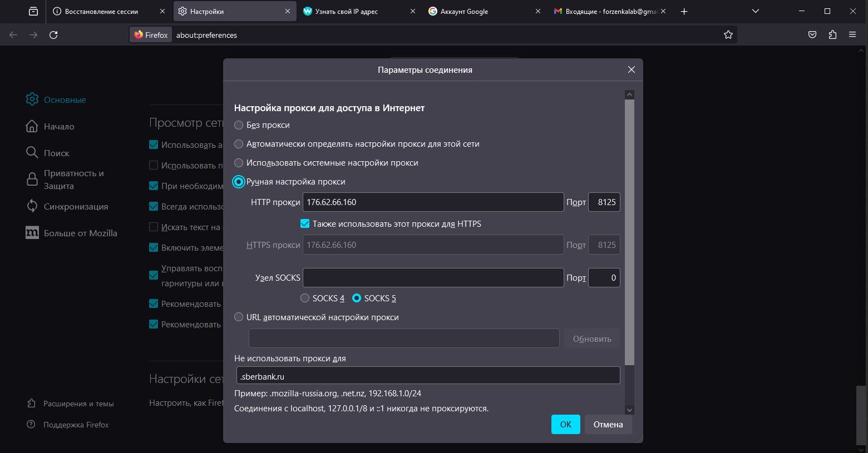Close the Параметры соединения dialog
The width and height of the screenshot is (868, 453).
pyautogui.click(x=631, y=70)
